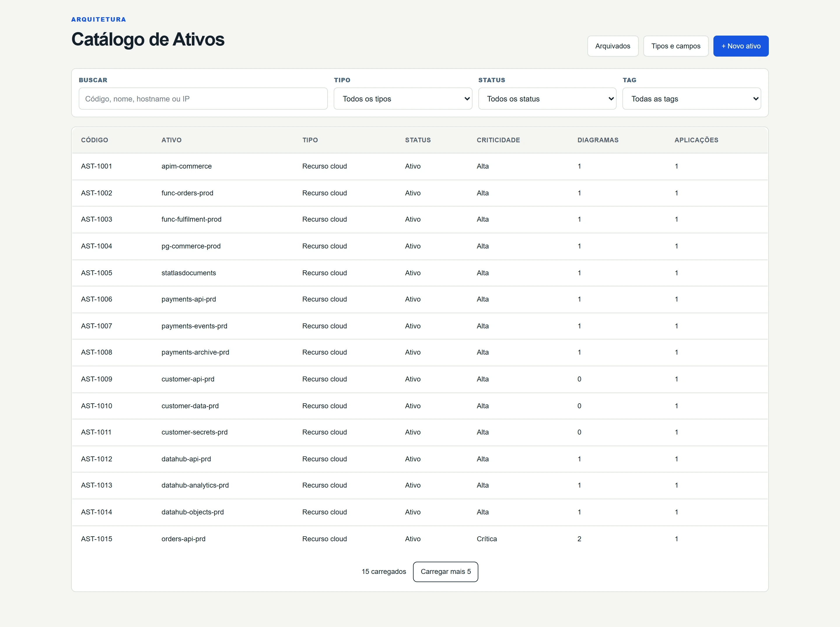Open asset apim-commerce
The image size is (840, 627).
pos(186,166)
